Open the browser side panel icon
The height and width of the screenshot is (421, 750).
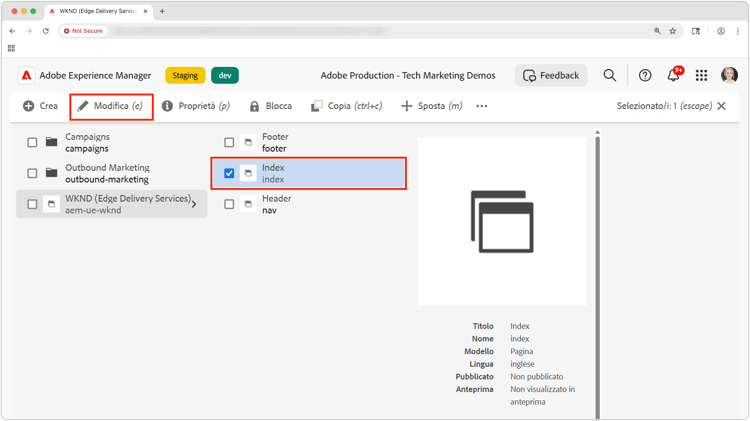(x=696, y=31)
